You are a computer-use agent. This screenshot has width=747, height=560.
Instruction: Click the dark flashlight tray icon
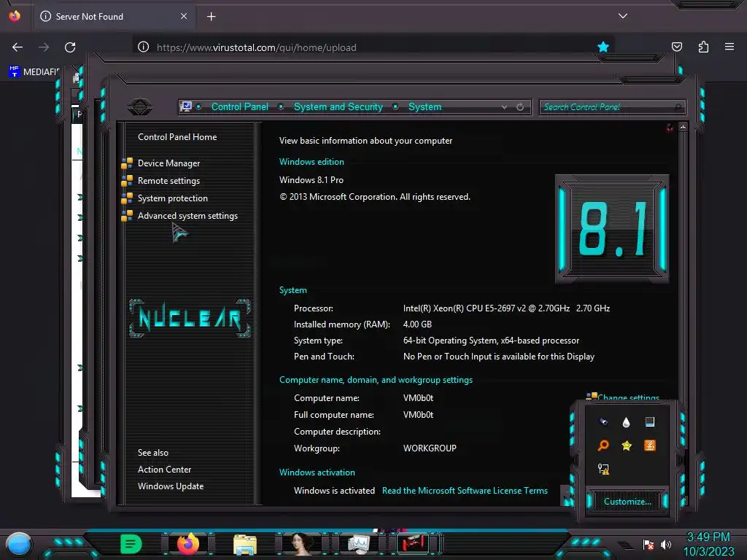(603, 421)
